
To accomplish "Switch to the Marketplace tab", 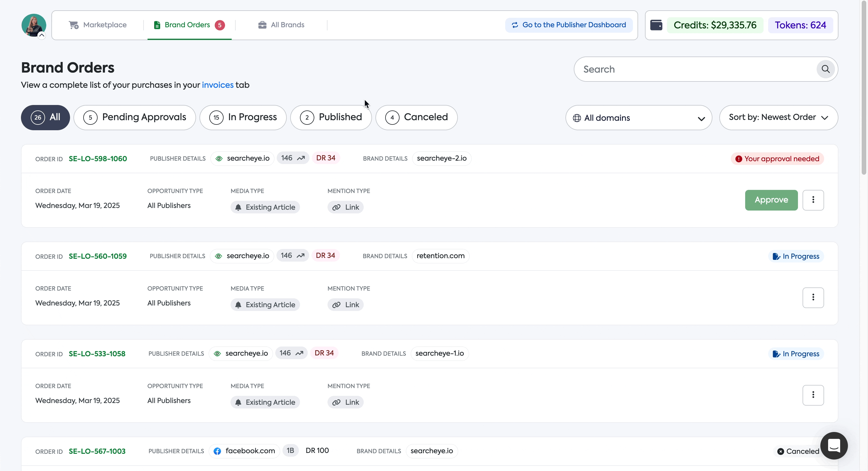I will 98,25.
